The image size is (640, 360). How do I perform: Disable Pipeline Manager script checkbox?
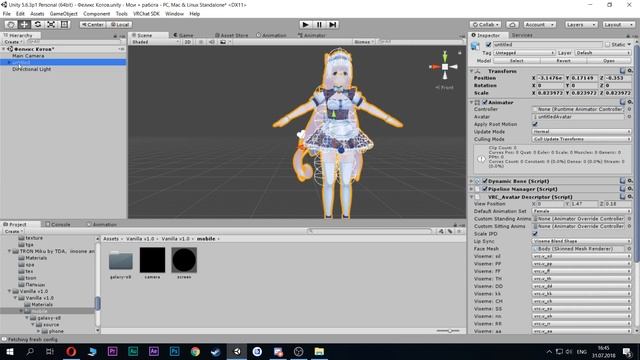click(485, 189)
